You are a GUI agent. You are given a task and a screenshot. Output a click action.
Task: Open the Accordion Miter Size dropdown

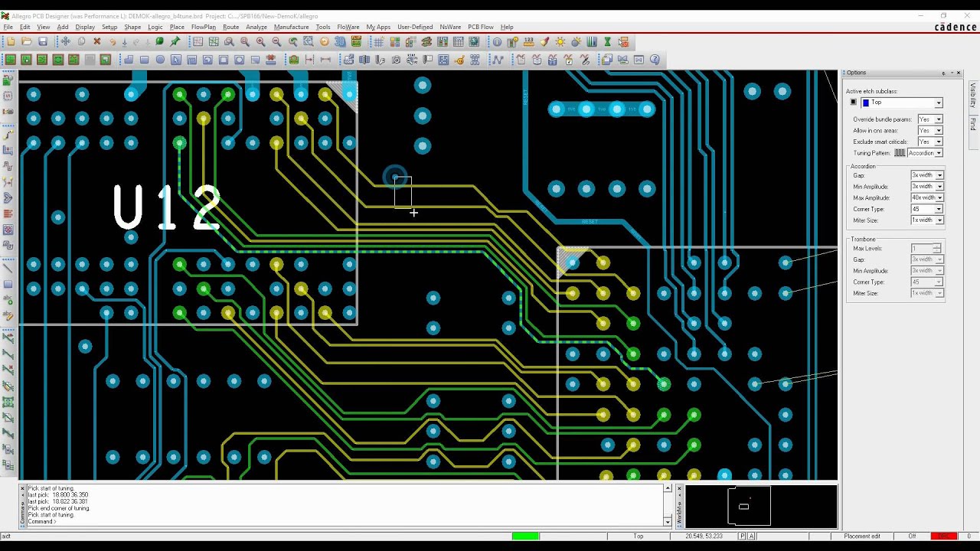click(x=939, y=220)
